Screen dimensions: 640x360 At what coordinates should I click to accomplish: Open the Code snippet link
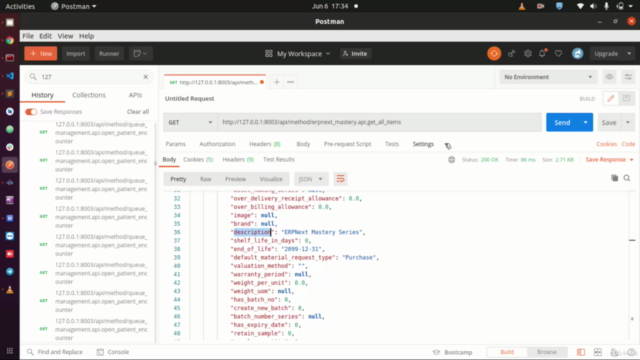(628, 144)
